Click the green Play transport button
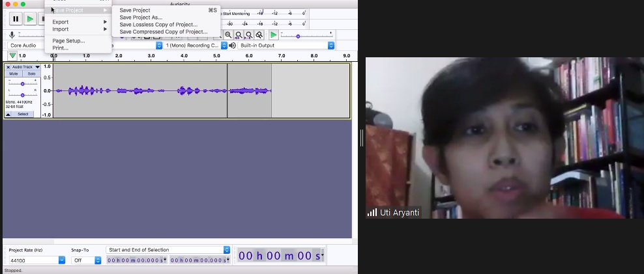Screen dimensions: 644x274 pos(30,19)
